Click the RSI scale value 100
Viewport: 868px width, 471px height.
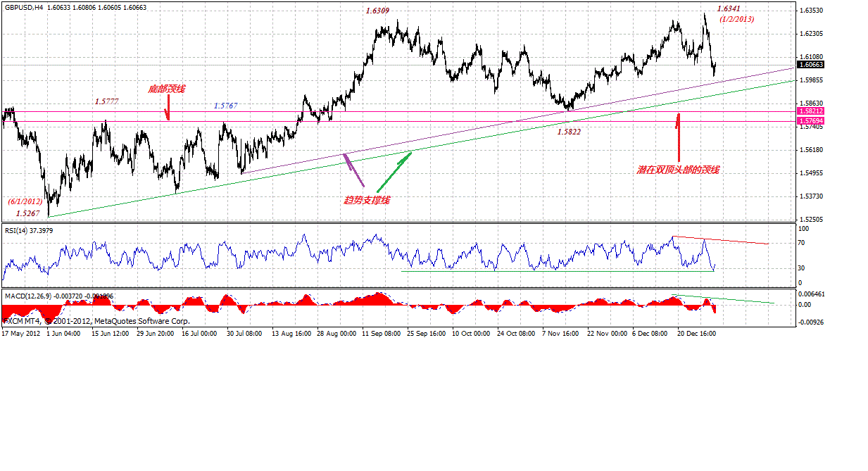tap(803, 229)
